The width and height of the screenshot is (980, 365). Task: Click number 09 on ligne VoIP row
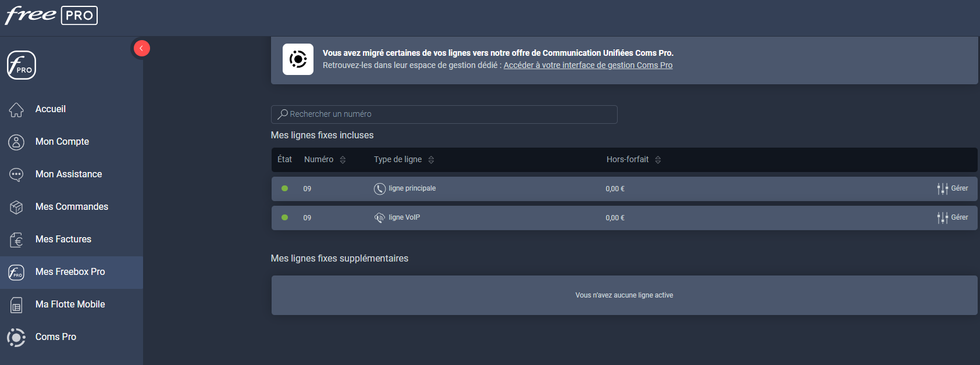[x=307, y=218]
